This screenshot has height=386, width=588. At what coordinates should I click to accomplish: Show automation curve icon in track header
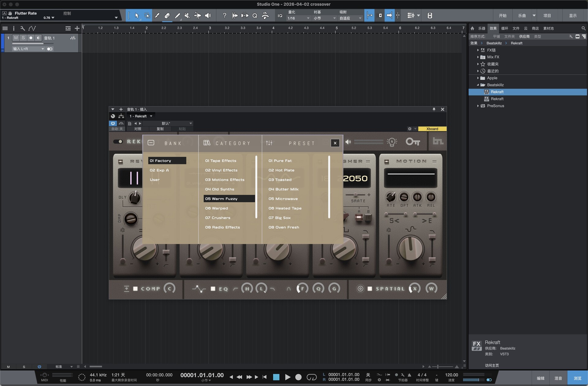click(x=32, y=28)
